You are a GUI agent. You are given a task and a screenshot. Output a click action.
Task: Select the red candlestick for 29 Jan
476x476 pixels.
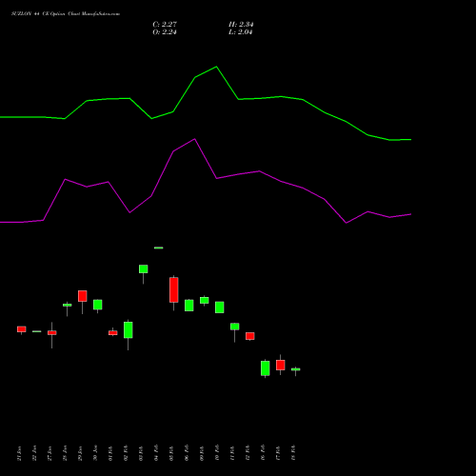pos(83,296)
